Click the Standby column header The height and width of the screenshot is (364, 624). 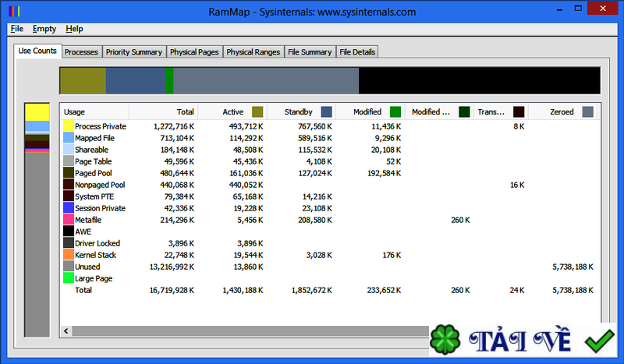(x=302, y=111)
